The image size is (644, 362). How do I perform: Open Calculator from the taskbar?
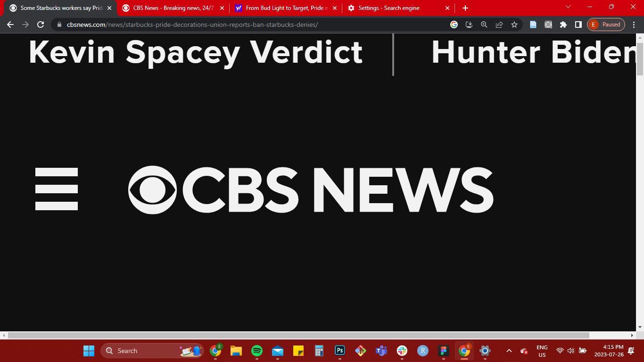319,351
